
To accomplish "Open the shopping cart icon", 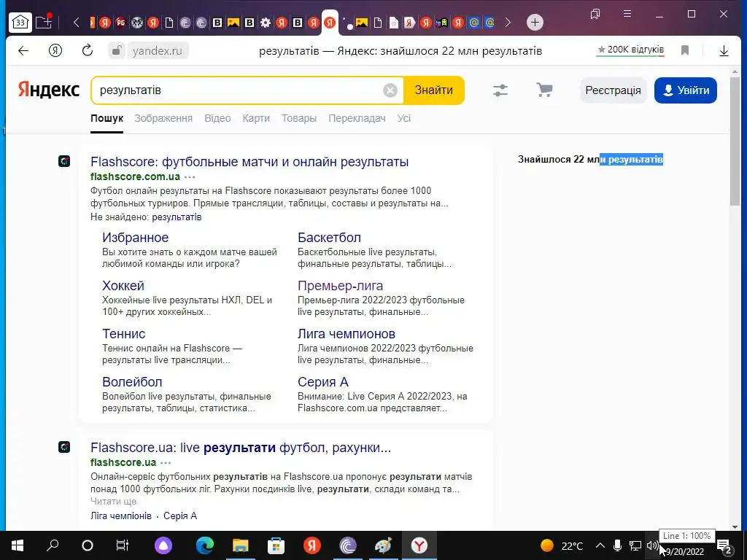I will pos(544,90).
